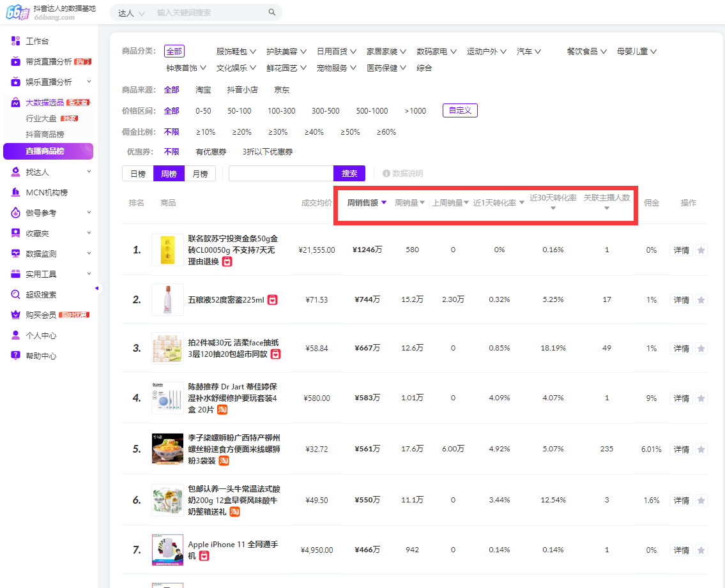Image resolution: width=725 pixels, height=588 pixels.
Task: Open the 帮助中心 help icon
Action: click(x=14, y=356)
